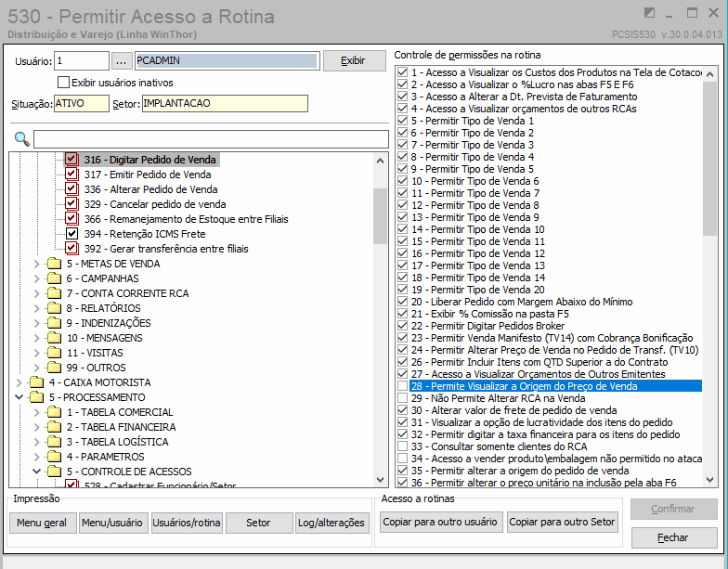Expand the 6 - CAMPANHAS node
The height and width of the screenshot is (569, 728).
37,278
